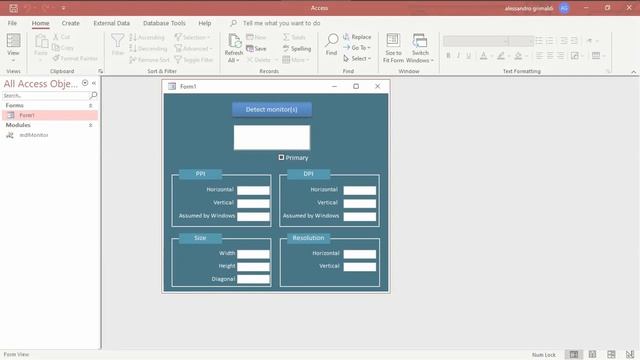640x360 pixels.
Task: Open the File tab
Action: click(12, 23)
